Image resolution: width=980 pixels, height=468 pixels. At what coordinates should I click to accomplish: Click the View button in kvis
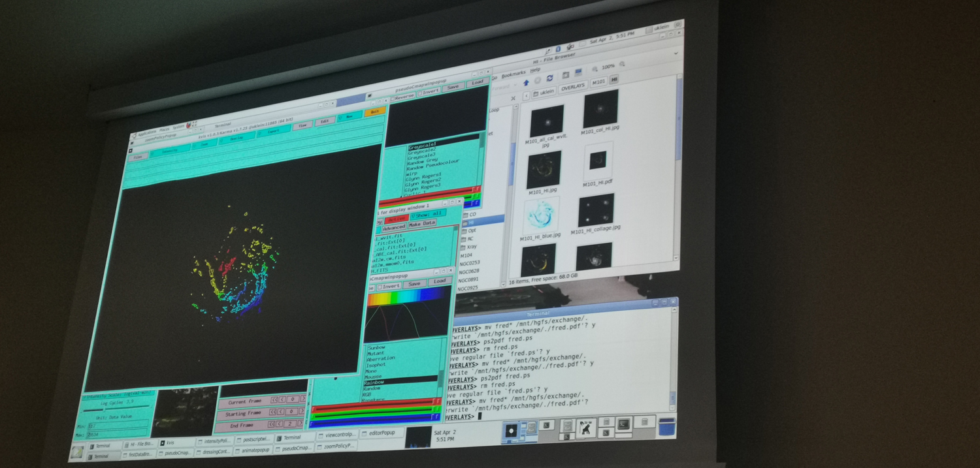pos(302,125)
